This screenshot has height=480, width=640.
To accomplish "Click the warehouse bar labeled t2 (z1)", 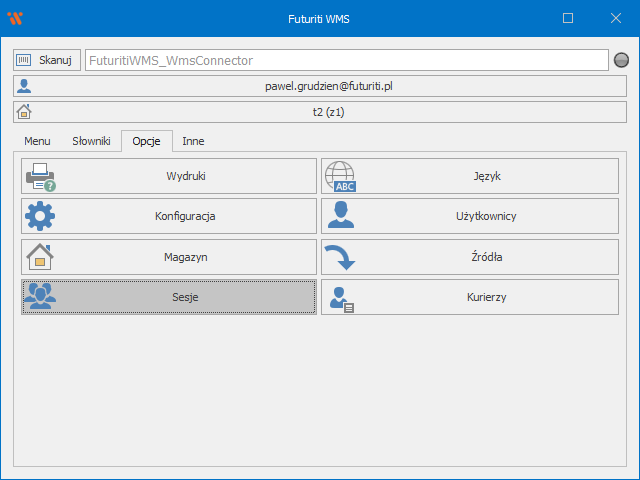I will 320,112.
